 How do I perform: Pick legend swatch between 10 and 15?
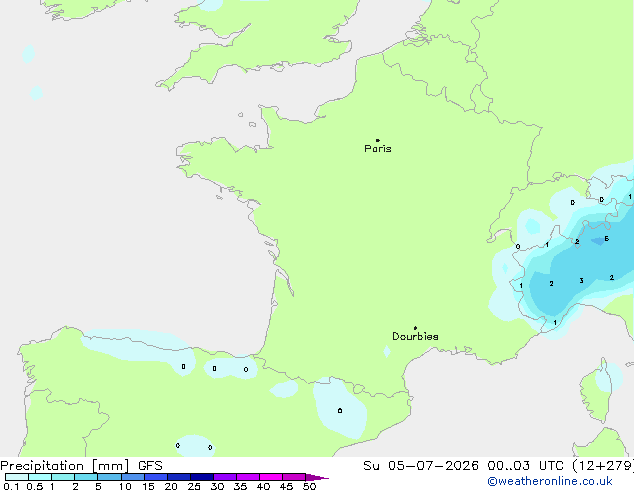coord(133,477)
